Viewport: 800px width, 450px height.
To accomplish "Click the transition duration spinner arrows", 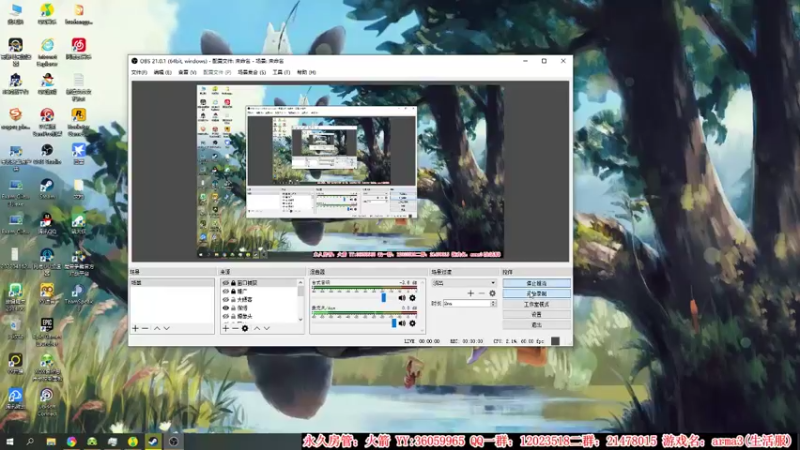I will 493,303.
